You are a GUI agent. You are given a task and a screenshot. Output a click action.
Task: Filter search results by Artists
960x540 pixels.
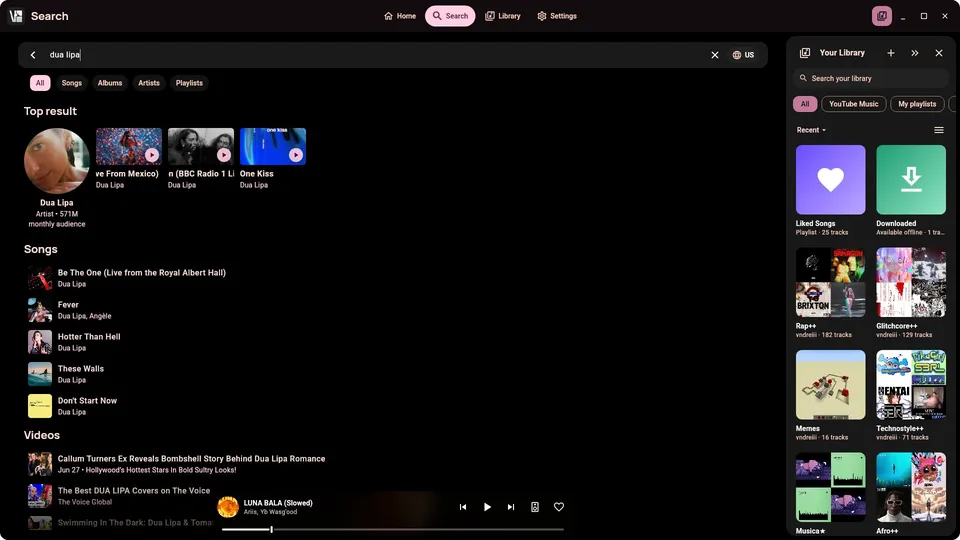(x=149, y=83)
